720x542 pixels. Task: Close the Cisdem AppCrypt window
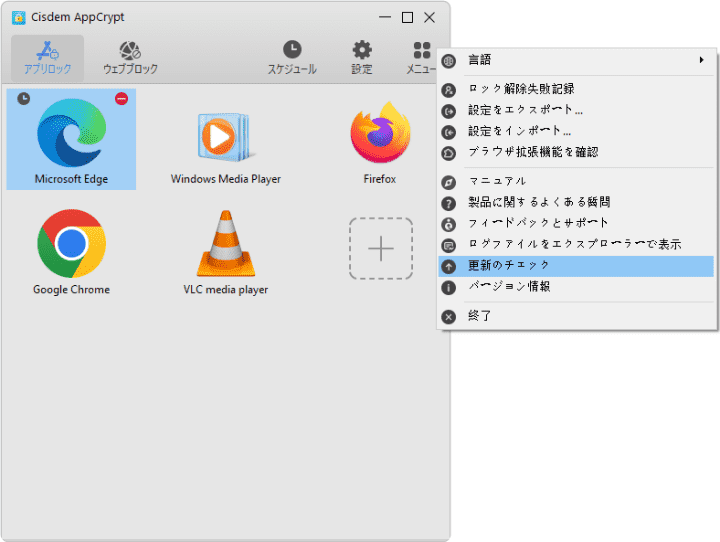click(x=429, y=17)
